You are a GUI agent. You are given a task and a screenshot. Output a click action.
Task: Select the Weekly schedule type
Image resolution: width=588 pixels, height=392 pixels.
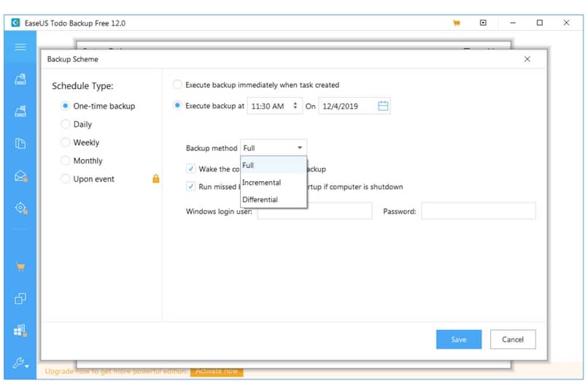pyautogui.click(x=66, y=142)
